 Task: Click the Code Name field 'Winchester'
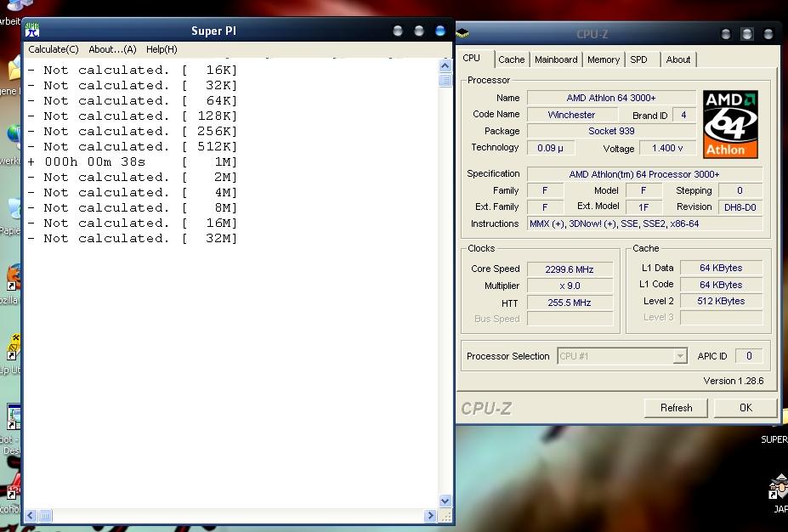(571, 115)
